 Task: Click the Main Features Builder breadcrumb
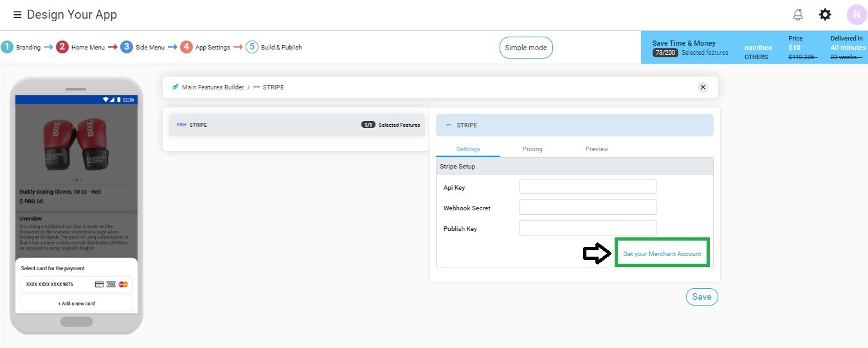tap(213, 87)
